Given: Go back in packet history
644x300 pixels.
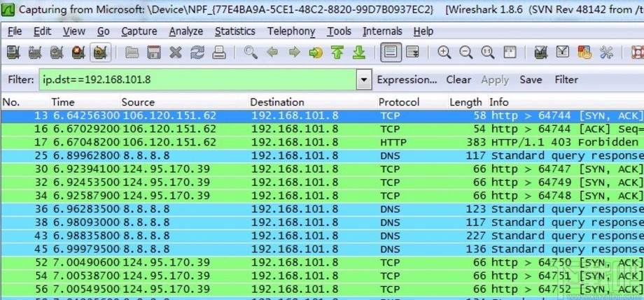Looking at the screenshot, I should click(272, 52).
